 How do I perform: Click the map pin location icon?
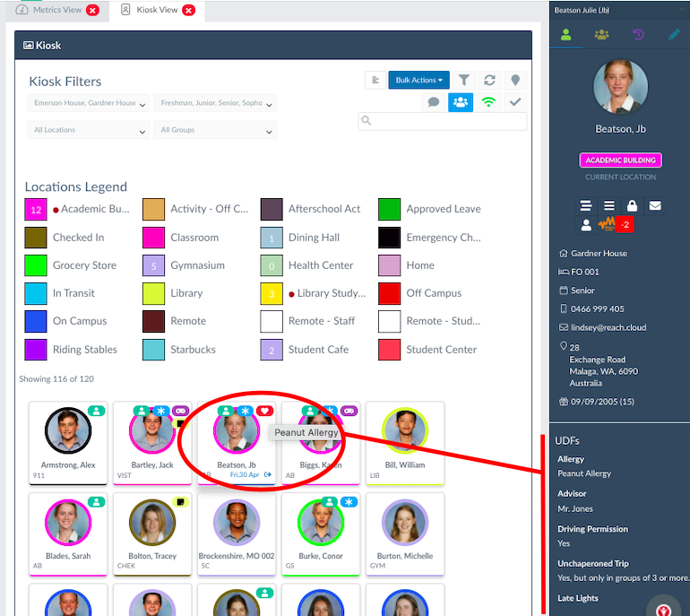pyautogui.click(x=515, y=80)
